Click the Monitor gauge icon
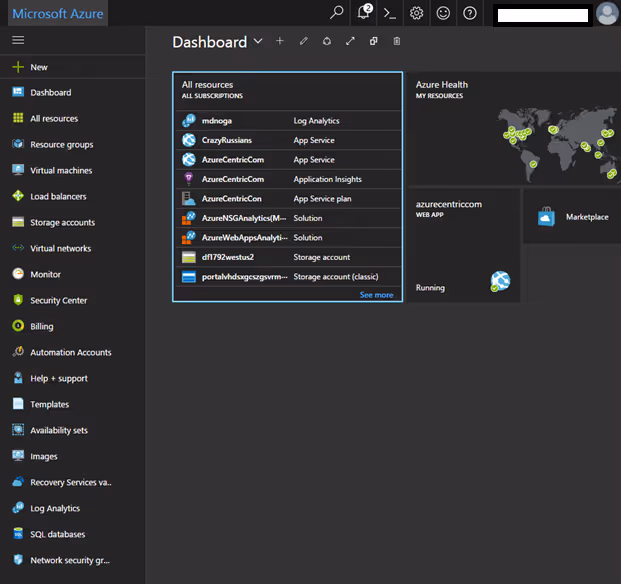The height and width of the screenshot is (584, 621). (x=18, y=274)
